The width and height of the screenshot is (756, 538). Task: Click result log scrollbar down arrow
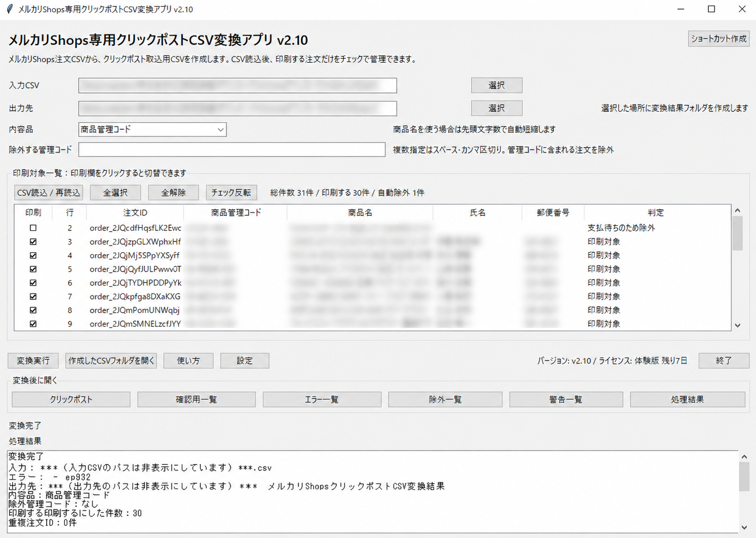(x=744, y=527)
